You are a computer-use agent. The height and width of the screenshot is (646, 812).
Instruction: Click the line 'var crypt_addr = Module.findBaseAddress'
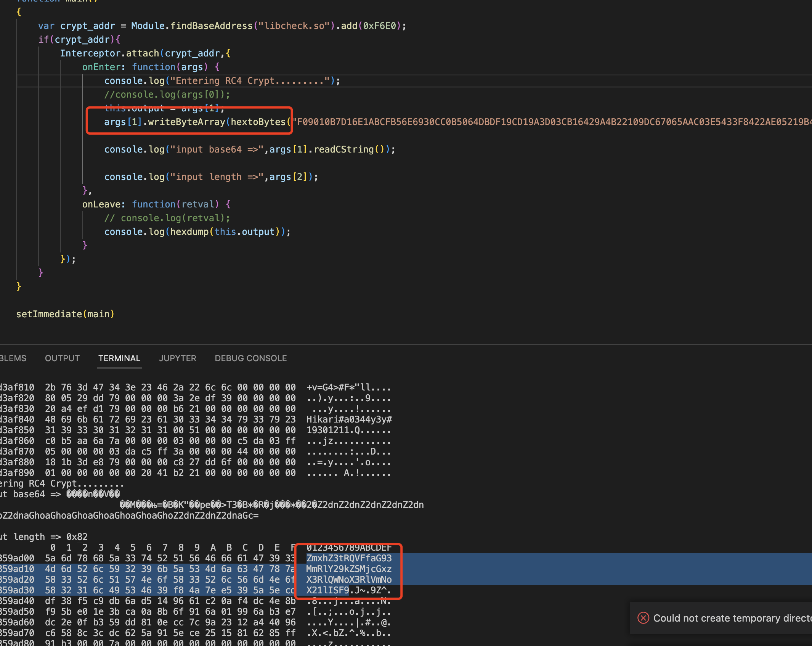[222, 26]
